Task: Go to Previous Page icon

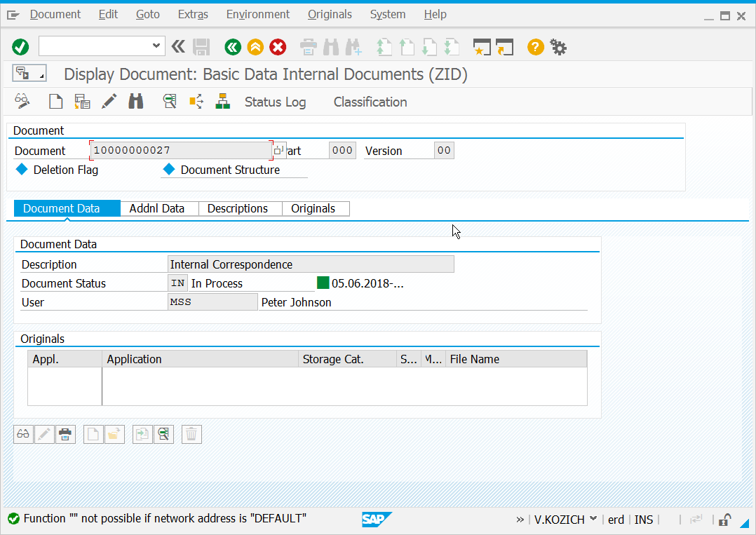Action: (x=407, y=47)
